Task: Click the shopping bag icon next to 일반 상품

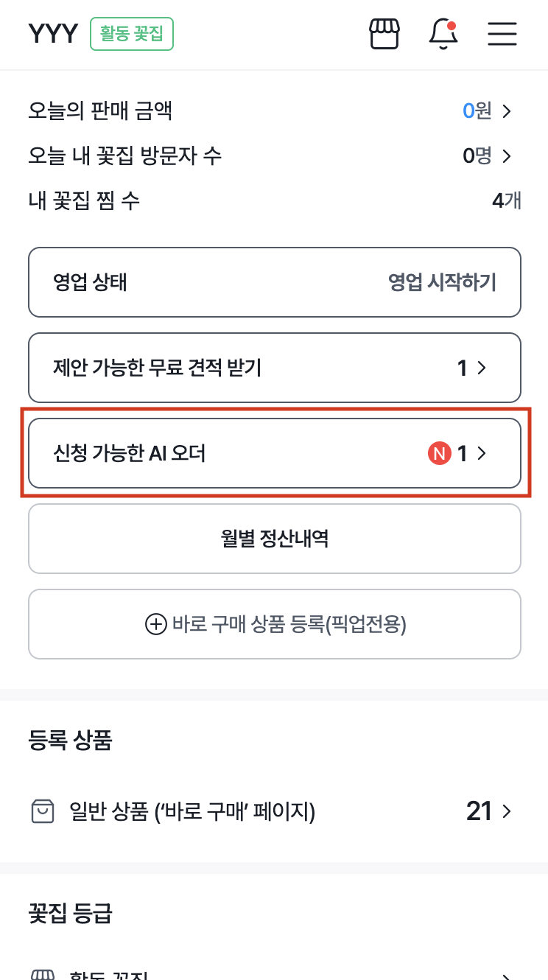Action: point(43,811)
